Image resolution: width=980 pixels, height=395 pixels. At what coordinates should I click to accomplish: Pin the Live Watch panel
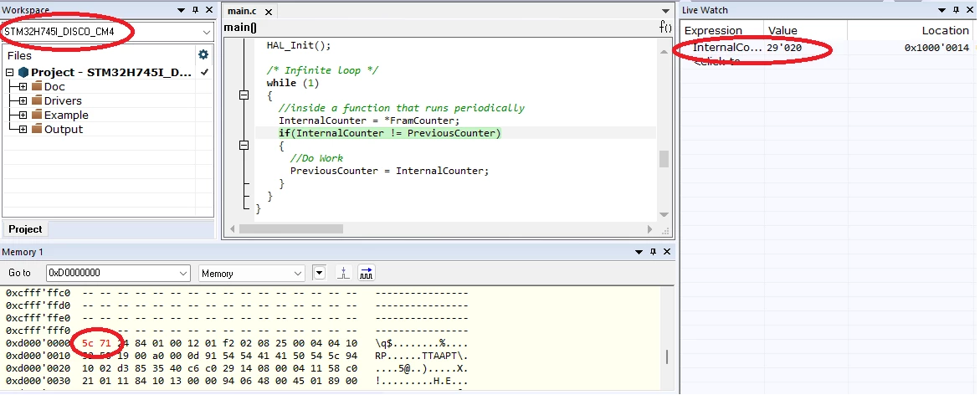coord(957,10)
